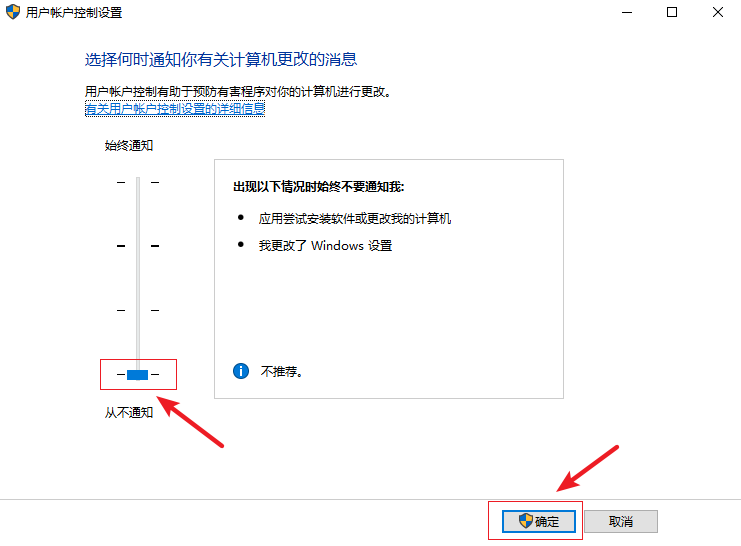Click the 用户帐户控制设置 title bar text
Viewport: 741px width, 546px height.
(74, 13)
